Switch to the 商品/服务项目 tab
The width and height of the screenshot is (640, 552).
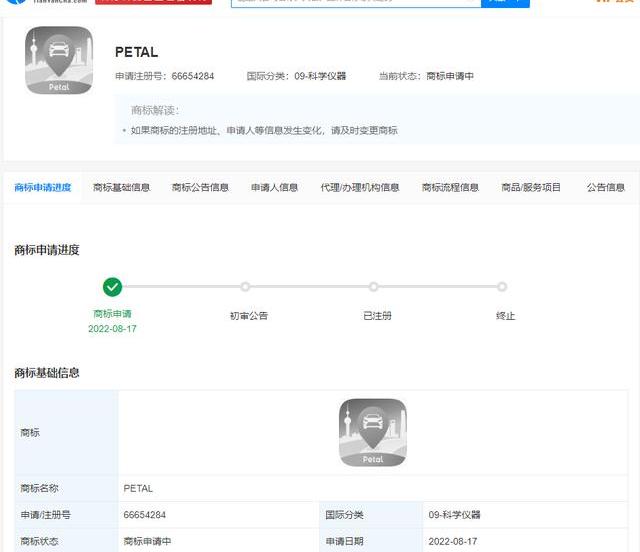point(531,187)
